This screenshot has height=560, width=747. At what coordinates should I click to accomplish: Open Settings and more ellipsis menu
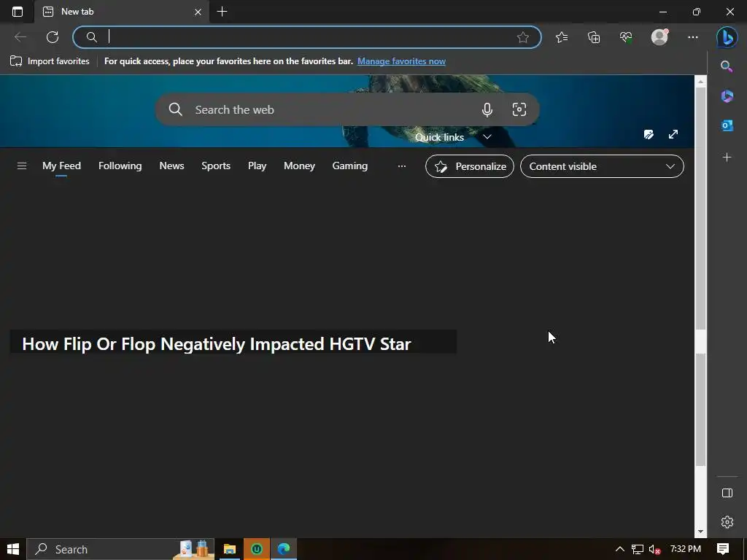click(693, 37)
